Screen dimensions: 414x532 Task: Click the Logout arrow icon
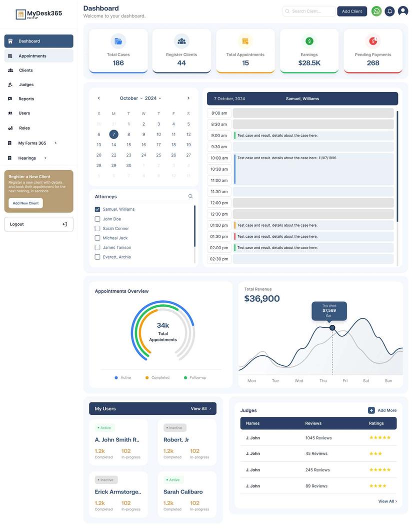[x=65, y=224]
